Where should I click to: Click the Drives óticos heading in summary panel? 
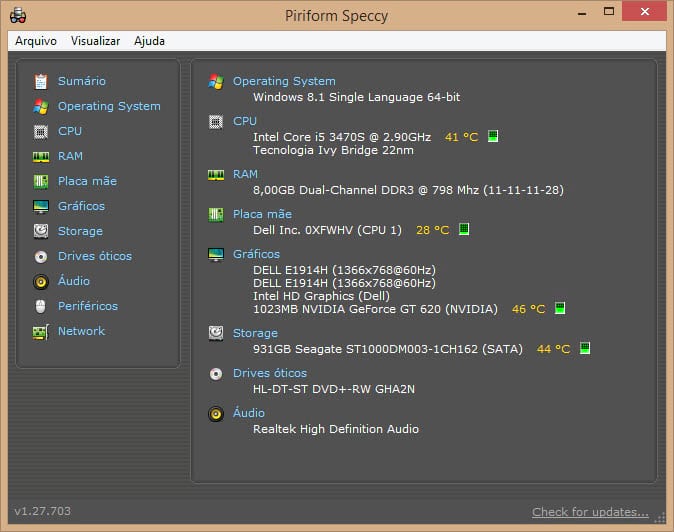[x=270, y=373]
